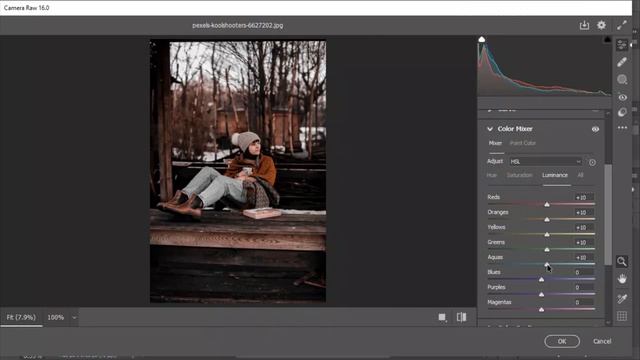The width and height of the screenshot is (640, 360).
Task: Click the Magentas value input field
Action: (583, 302)
